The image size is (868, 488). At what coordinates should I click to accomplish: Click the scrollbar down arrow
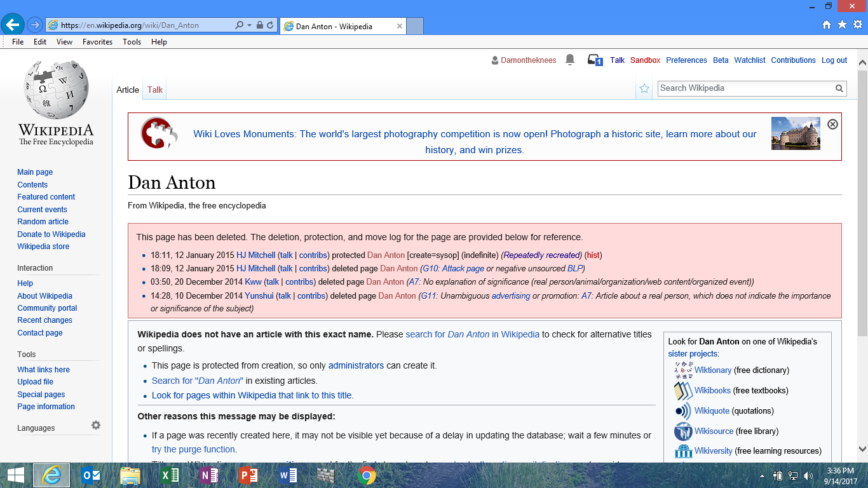tap(862, 449)
